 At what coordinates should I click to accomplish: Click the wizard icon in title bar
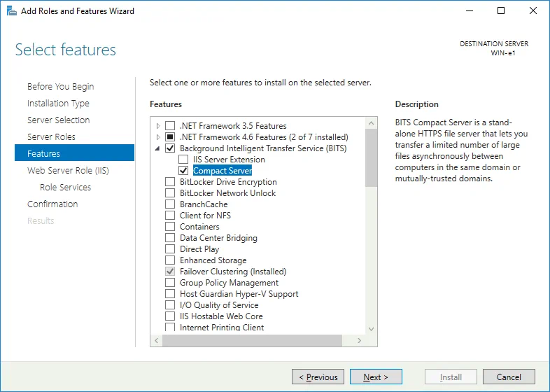tap(10, 10)
